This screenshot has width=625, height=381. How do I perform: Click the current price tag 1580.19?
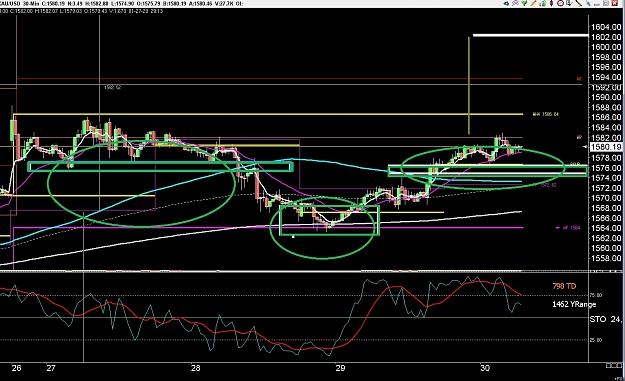(x=605, y=147)
